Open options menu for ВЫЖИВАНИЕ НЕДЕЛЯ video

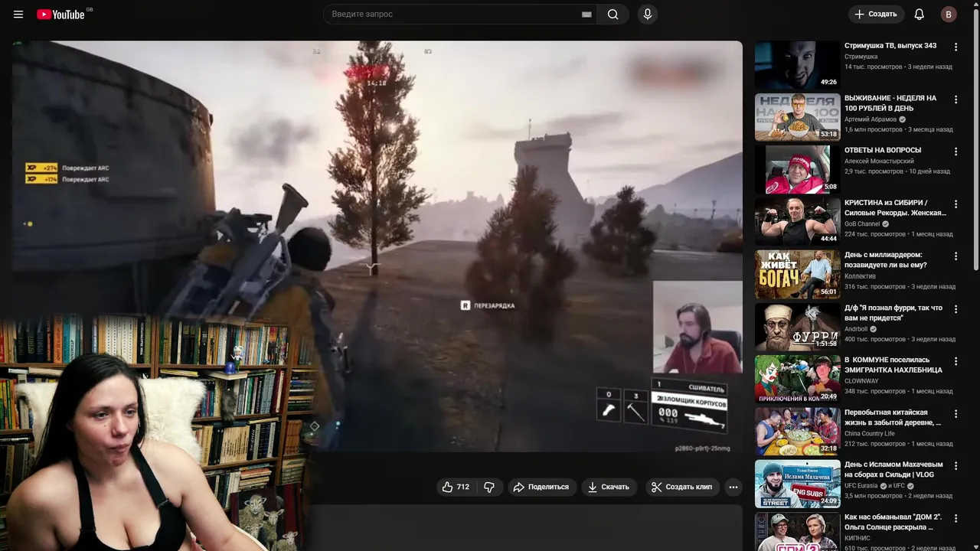point(955,99)
